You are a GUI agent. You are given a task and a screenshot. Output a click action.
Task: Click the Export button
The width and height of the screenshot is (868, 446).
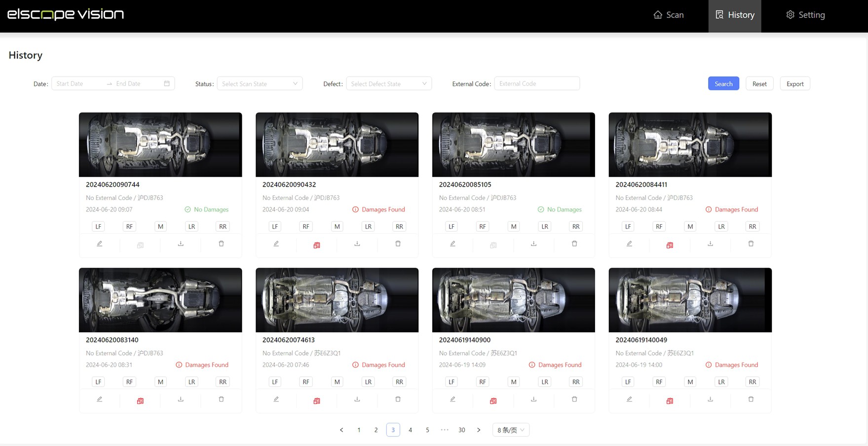coord(795,83)
